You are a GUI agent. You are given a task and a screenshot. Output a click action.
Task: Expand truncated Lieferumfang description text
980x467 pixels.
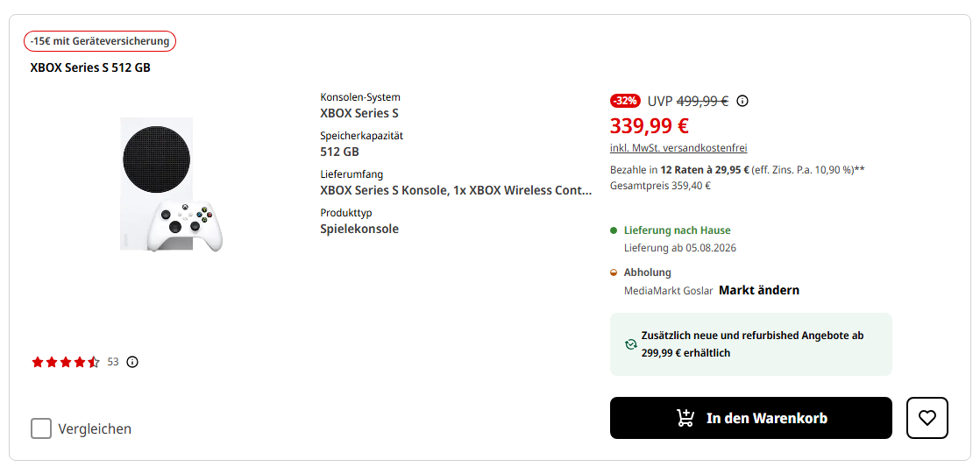click(x=456, y=190)
